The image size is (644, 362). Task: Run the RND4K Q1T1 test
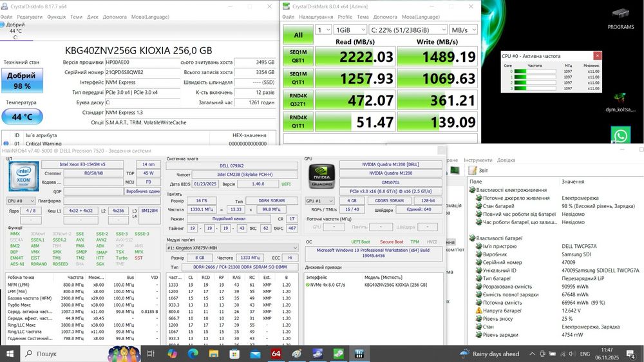(298, 122)
